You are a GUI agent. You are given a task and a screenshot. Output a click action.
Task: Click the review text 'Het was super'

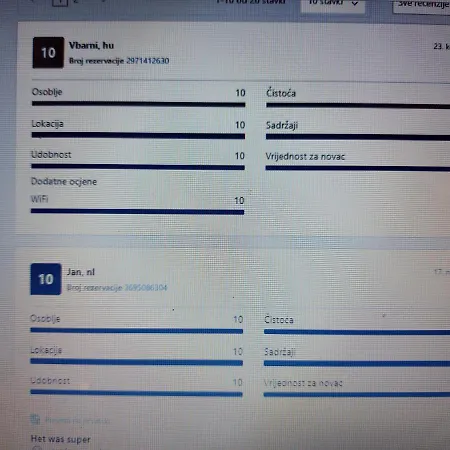[60, 439]
